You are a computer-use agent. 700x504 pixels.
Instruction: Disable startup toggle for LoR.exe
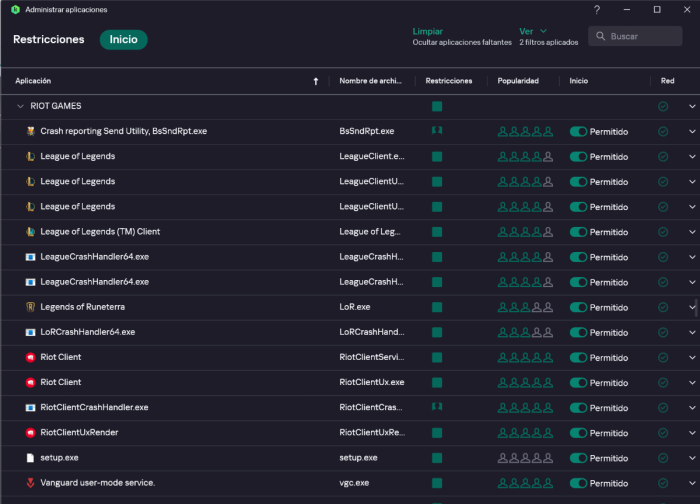pos(579,307)
